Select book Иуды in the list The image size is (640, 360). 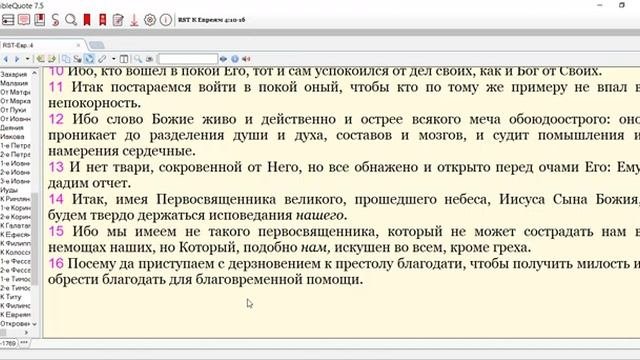pos(9,190)
